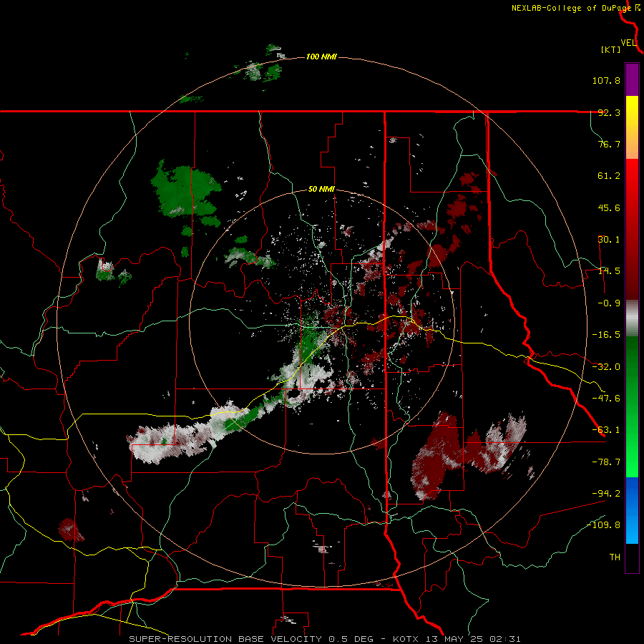Pick the blue segment of the color bar

click(632, 510)
